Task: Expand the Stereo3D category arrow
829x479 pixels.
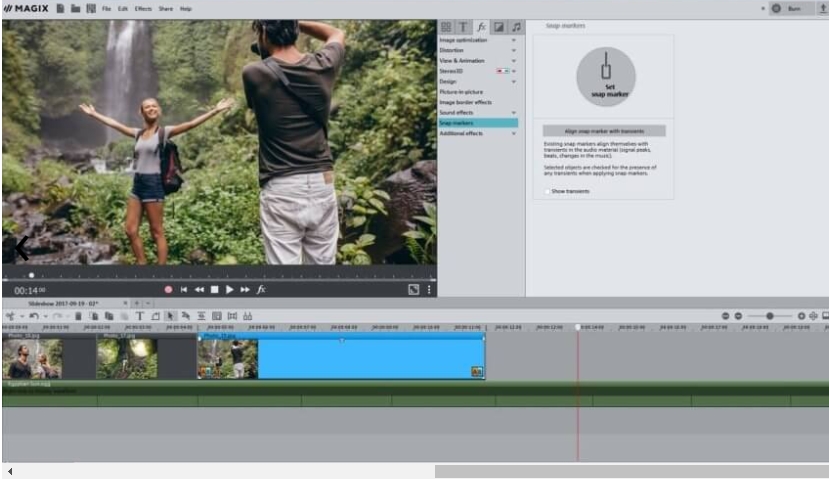Action: 514,71
